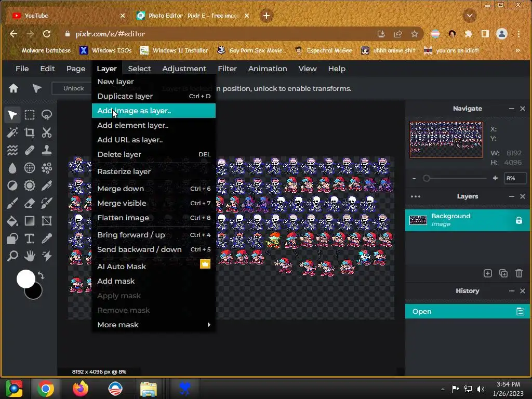Choose Duplicate layer menu entry
This screenshot has height=399, width=532.
(x=154, y=96)
